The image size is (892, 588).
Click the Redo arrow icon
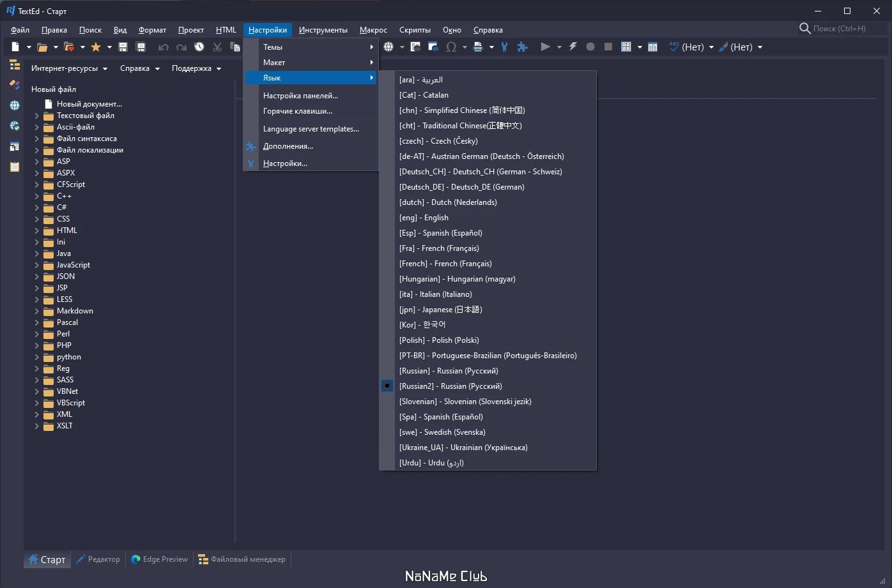[x=181, y=47]
